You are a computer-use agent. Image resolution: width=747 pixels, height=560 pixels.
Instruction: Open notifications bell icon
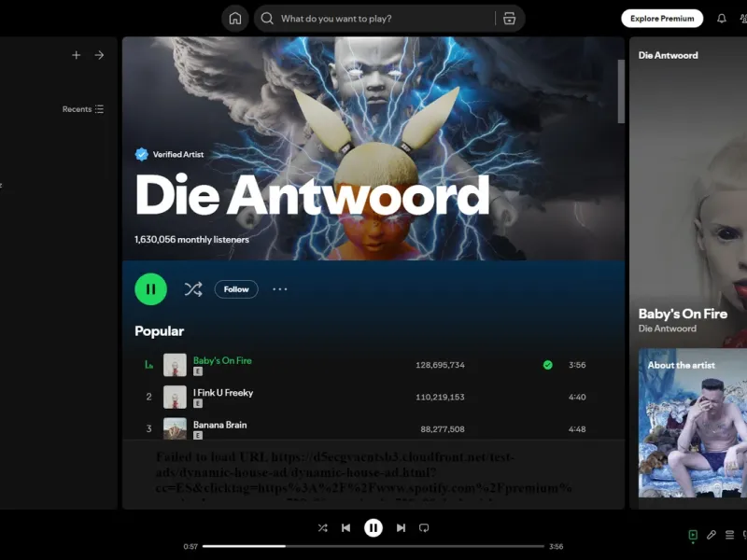coord(721,19)
